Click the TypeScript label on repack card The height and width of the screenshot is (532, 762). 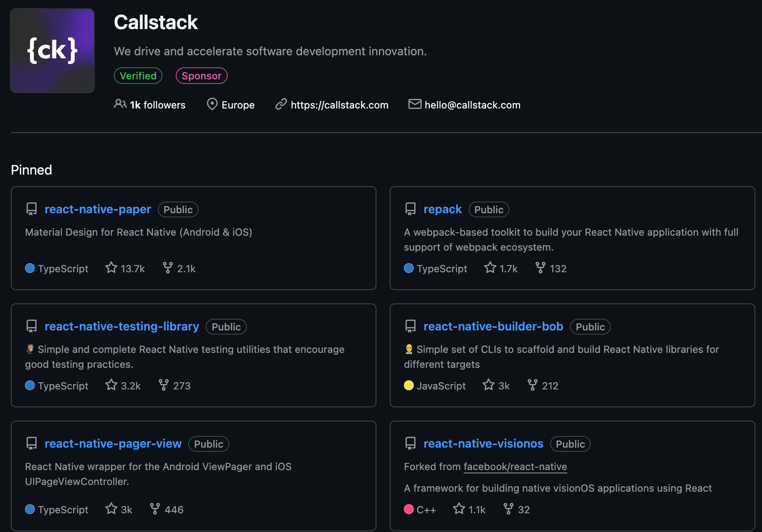tap(442, 268)
